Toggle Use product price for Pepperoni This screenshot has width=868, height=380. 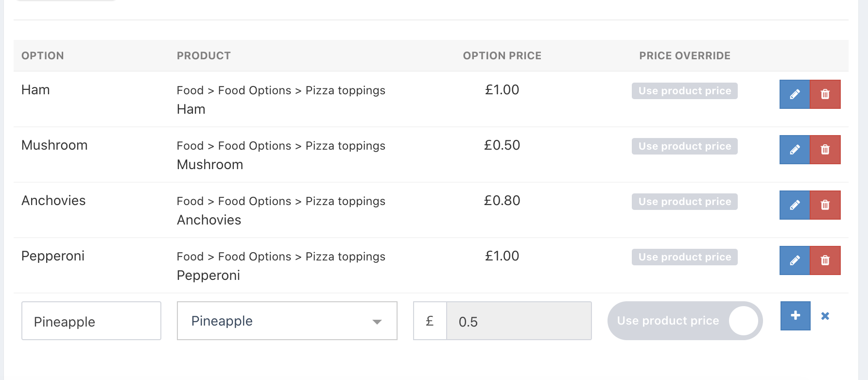pos(684,257)
